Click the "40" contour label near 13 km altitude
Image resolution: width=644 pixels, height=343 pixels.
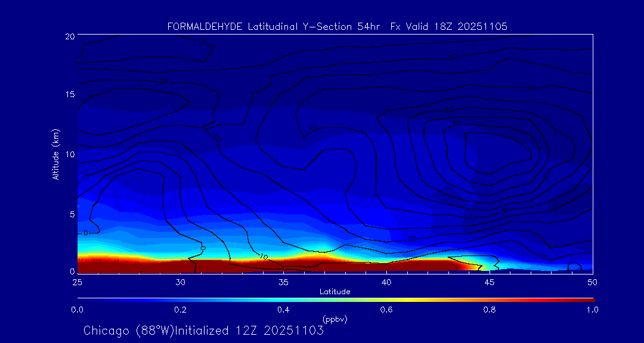[448, 110]
